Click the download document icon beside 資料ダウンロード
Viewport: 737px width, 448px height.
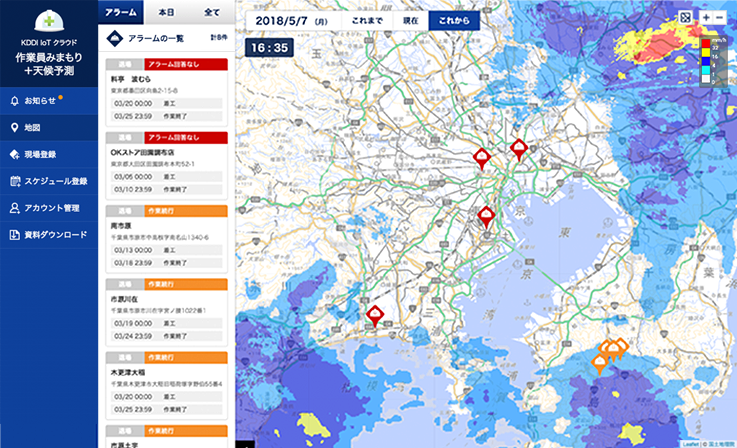(15, 235)
